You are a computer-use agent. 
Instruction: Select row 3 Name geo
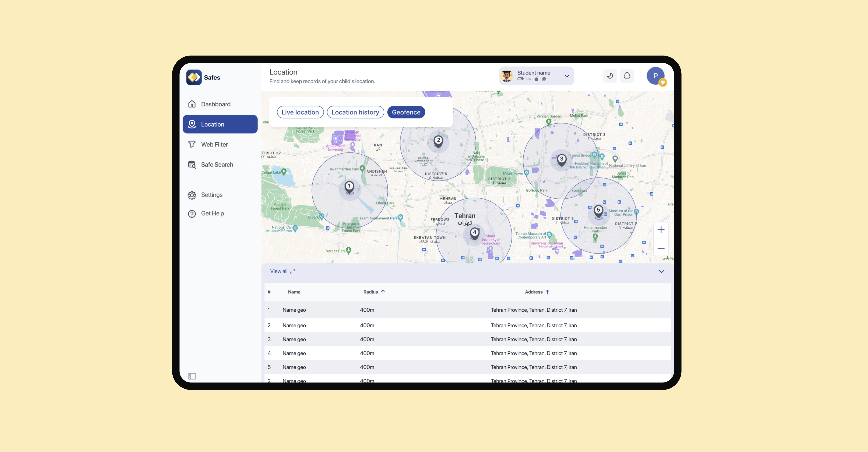click(x=468, y=339)
